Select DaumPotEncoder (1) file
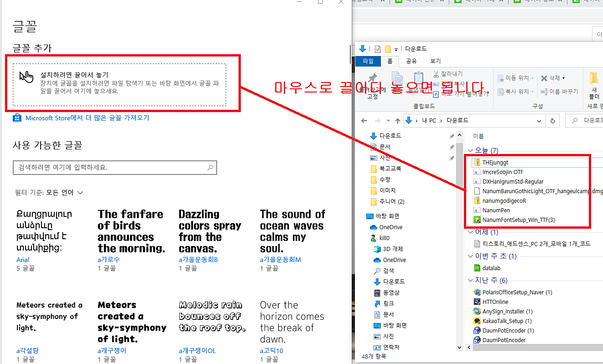The image size is (603, 364). click(x=504, y=330)
